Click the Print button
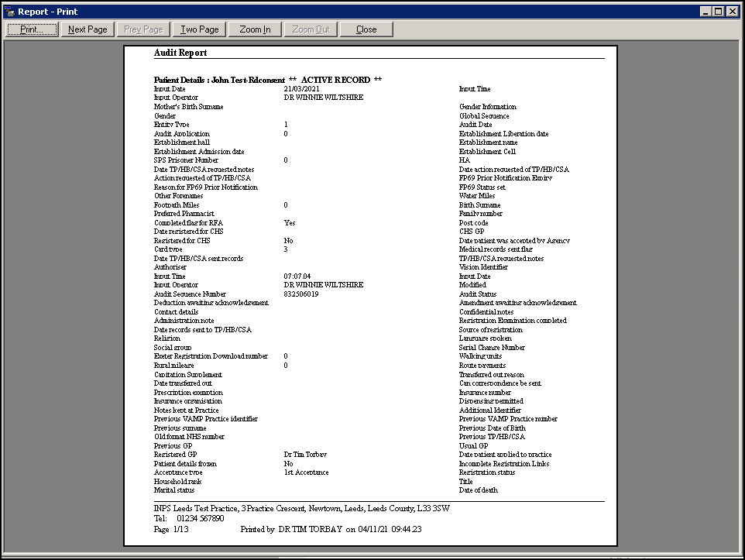 33,29
